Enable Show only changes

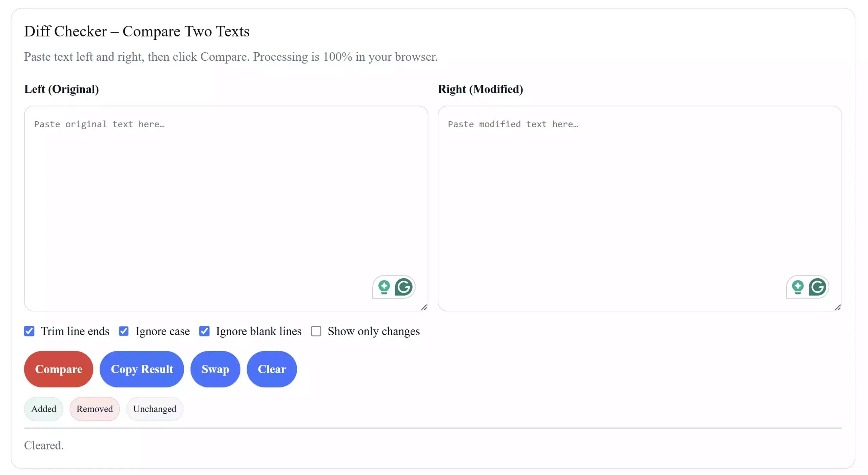coord(316,331)
